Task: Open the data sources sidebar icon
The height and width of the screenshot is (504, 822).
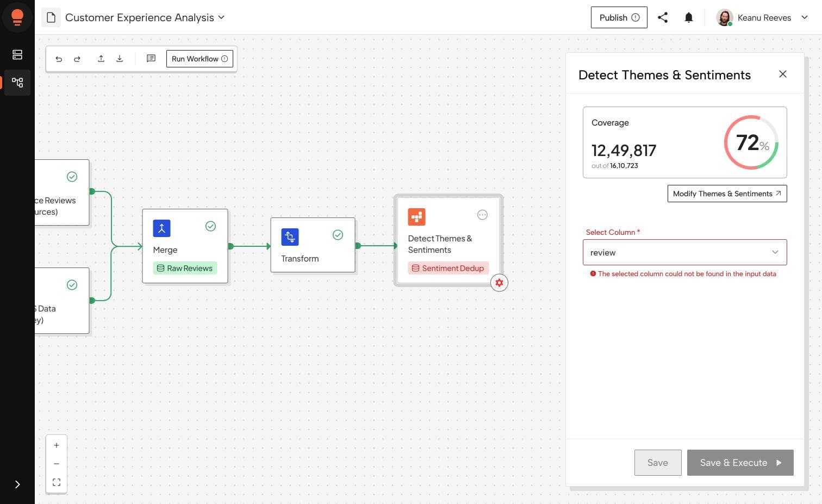Action: [x=17, y=55]
